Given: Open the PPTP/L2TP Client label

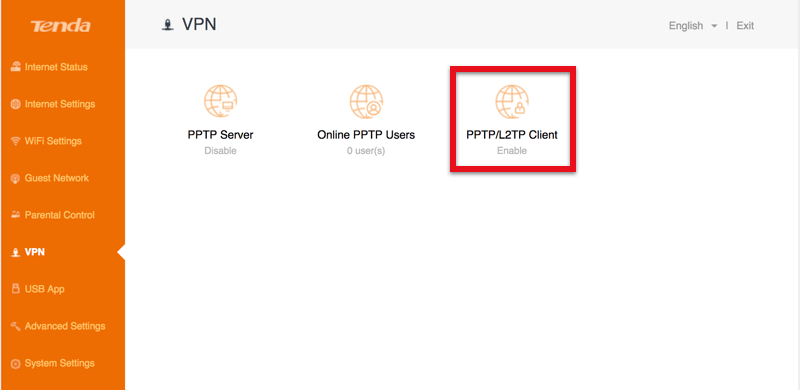Looking at the screenshot, I should (512, 135).
